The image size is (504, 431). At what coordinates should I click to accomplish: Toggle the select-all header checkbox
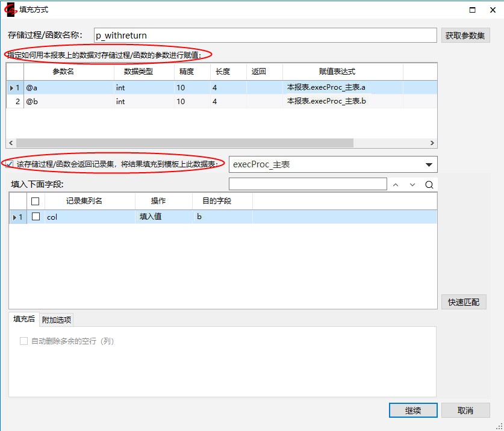tap(36, 201)
